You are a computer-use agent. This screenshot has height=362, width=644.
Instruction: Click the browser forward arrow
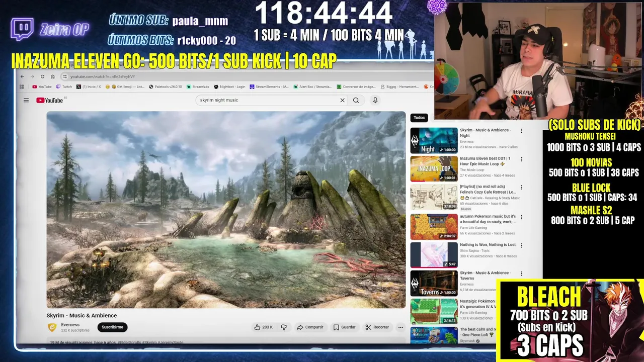point(32,76)
